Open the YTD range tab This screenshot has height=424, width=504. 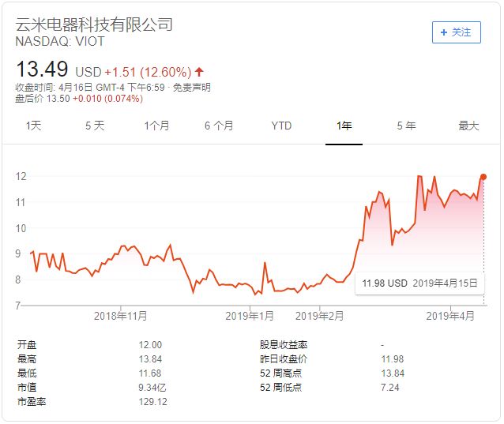(281, 126)
